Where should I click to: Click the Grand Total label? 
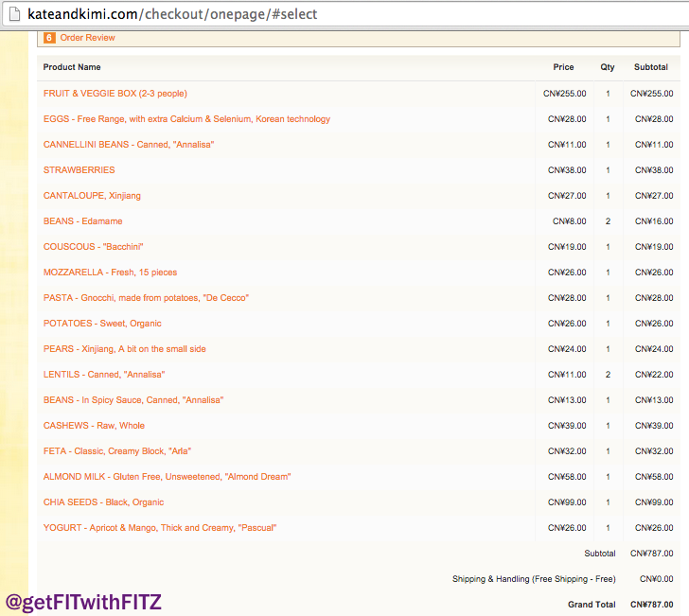point(592,605)
